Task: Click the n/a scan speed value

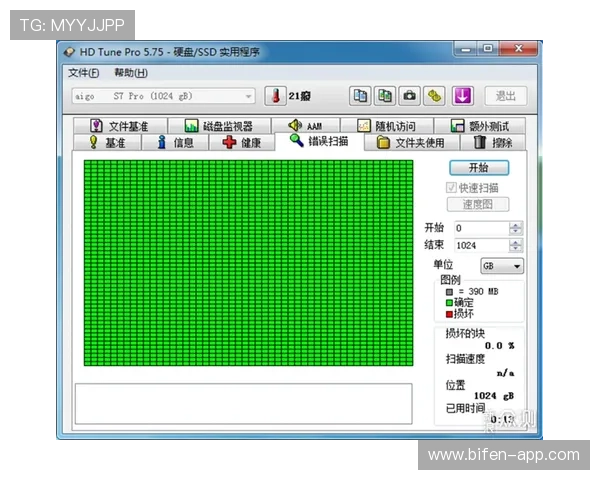Action: pos(505,372)
